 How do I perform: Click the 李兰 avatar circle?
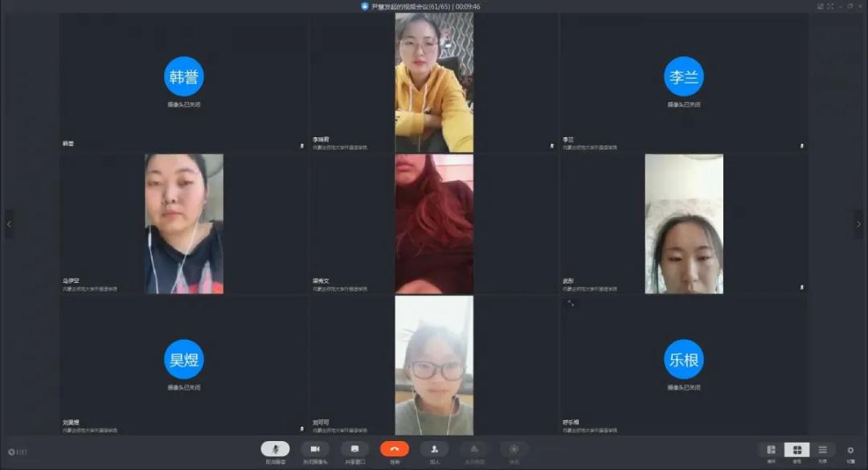coord(684,77)
